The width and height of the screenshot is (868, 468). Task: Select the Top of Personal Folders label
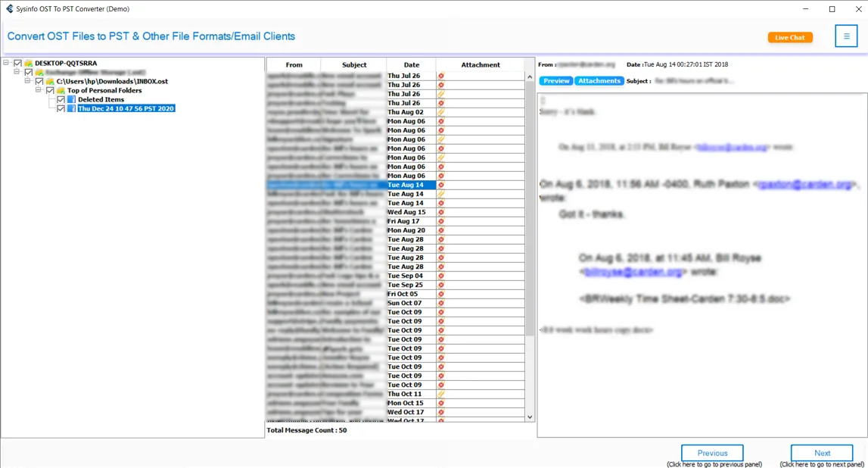point(104,90)
